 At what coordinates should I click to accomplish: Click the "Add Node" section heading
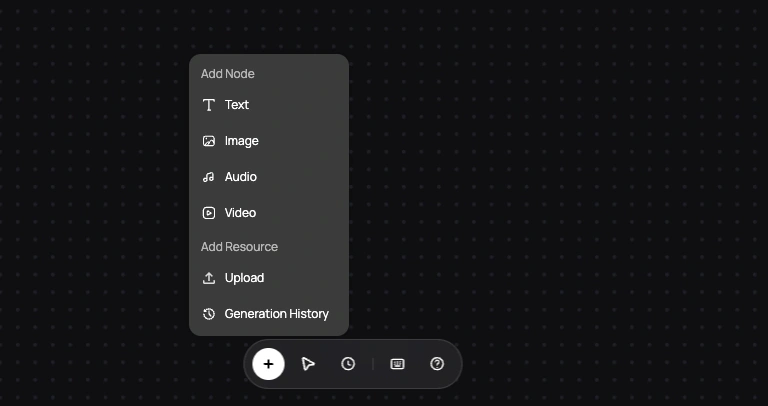(x=228, y=74)
